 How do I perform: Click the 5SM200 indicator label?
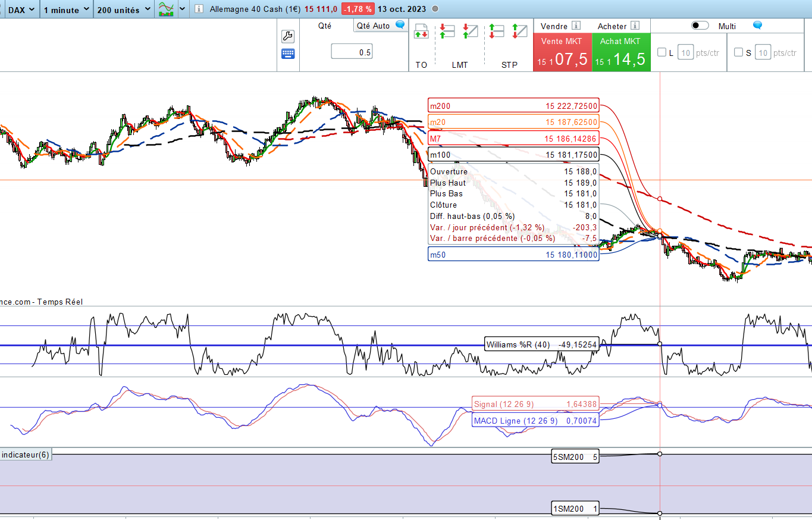pyautogui.click(x=576, y=457)
